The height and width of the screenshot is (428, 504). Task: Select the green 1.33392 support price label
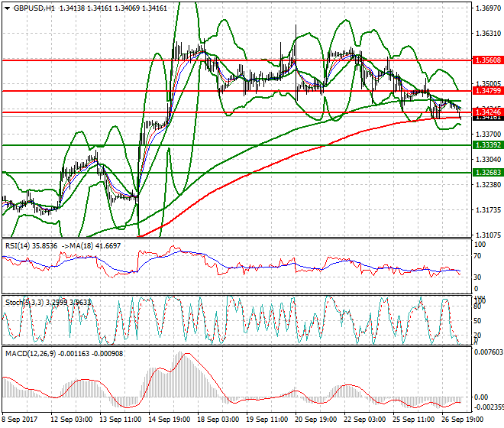[x=488, y=145]
